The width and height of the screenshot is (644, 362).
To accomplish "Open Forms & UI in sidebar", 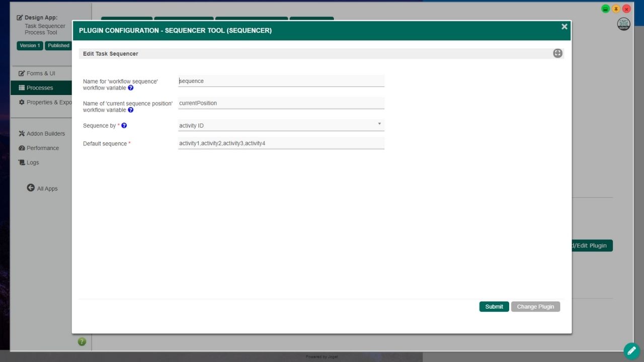I will tap(41, 73).
